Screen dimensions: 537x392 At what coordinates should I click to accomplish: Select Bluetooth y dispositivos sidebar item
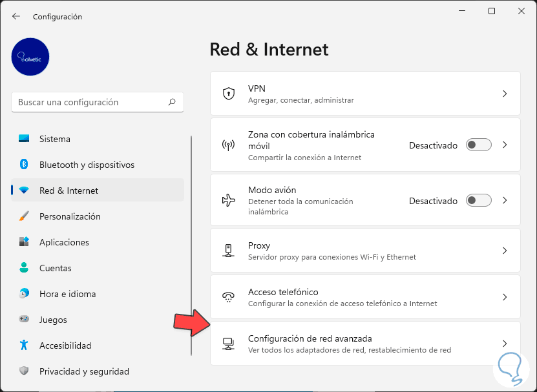87,165
